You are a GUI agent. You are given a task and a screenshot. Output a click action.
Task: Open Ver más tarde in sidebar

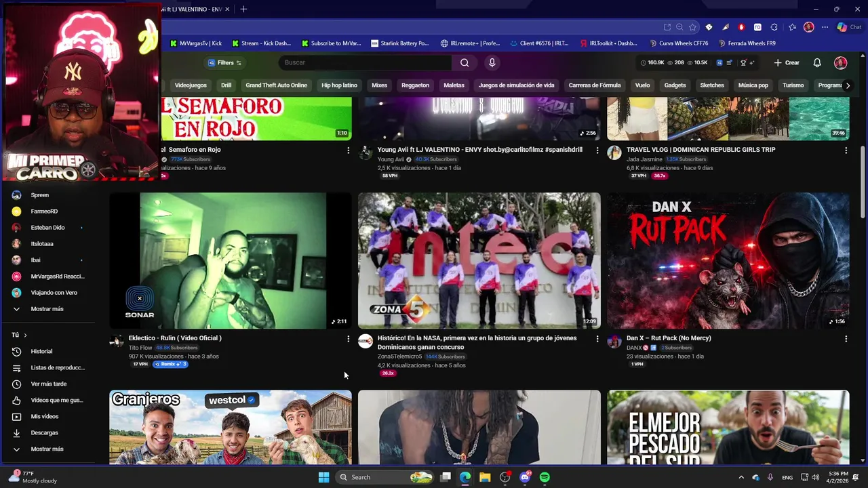[48, 384]
